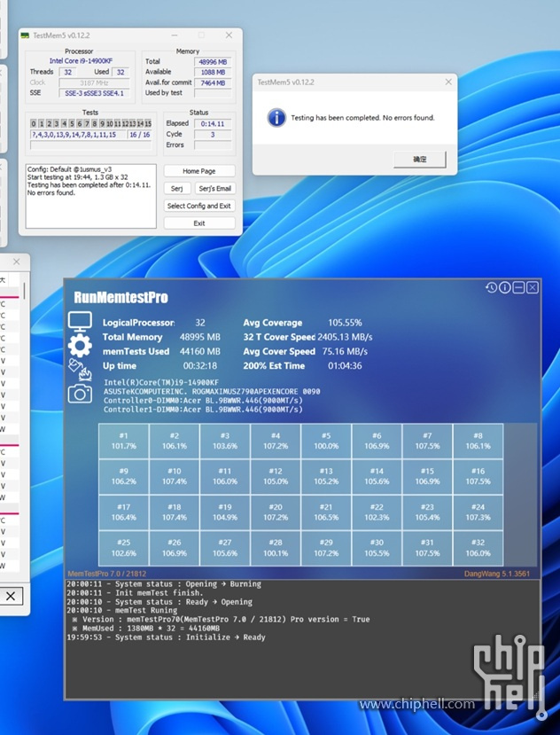The width and height of the screenshot is (560, 735).
Task: Click test number 15 in the Tests row
Action: [148, 124]
